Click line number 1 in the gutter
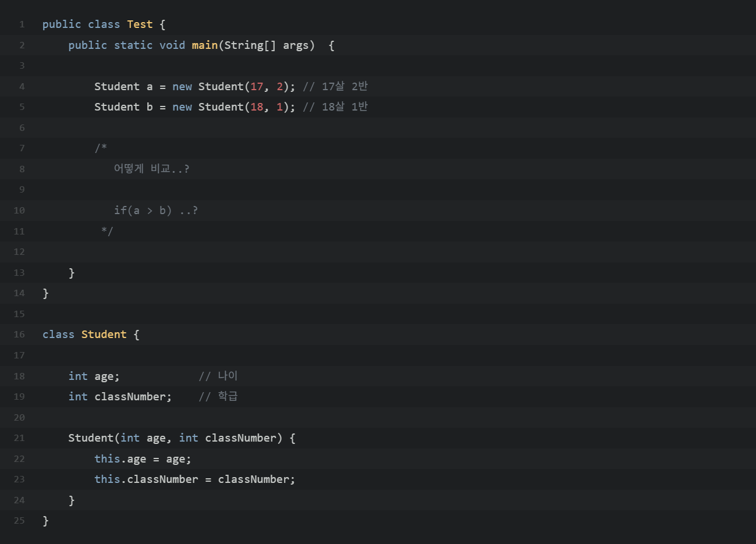Screen dimensions: 756x544 pos(22,24)
